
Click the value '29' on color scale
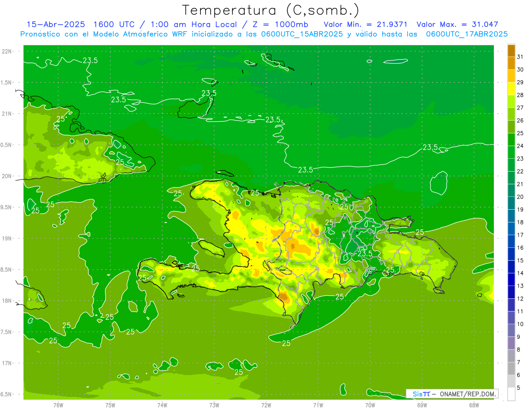tap(520, 83)
